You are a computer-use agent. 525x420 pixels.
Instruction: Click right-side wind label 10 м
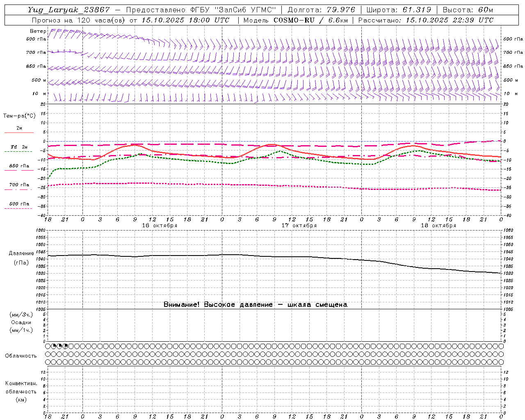pyautogui.click(x=511, y=94)
